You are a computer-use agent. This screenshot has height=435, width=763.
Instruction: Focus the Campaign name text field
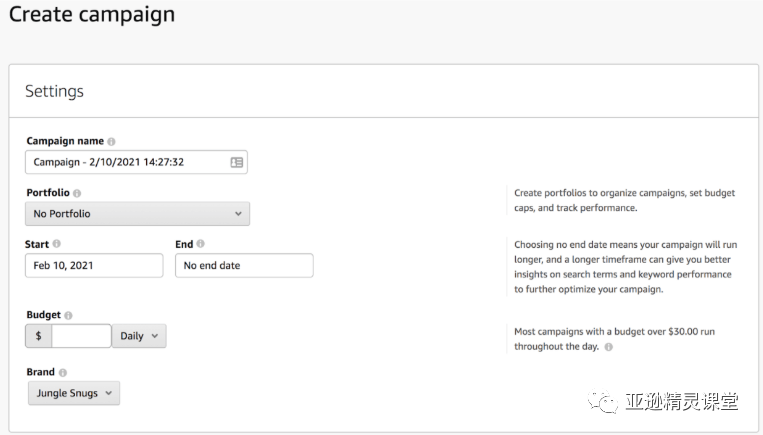(125, 162)
